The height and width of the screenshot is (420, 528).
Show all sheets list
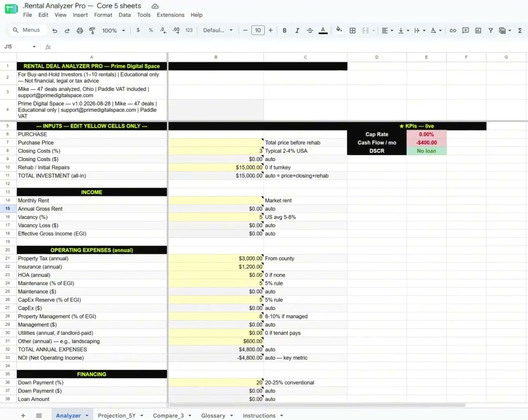[39, 415]
